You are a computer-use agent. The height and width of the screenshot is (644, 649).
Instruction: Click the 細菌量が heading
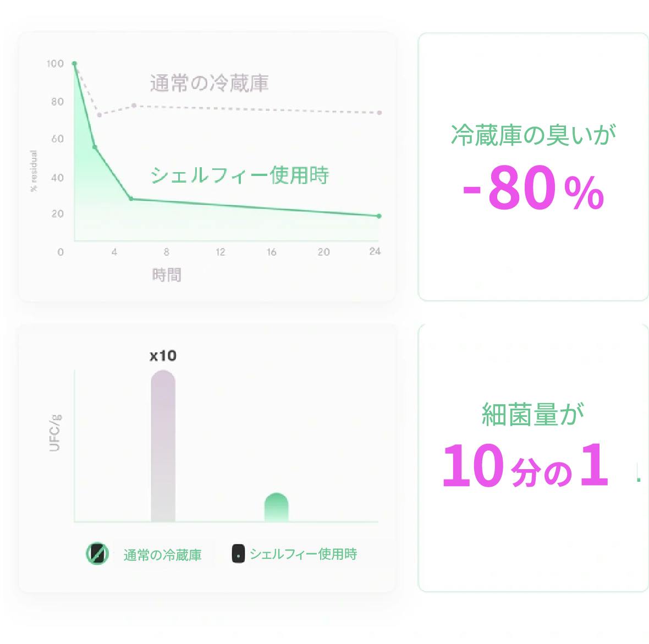pyautogui.click(x=532, y=414)
